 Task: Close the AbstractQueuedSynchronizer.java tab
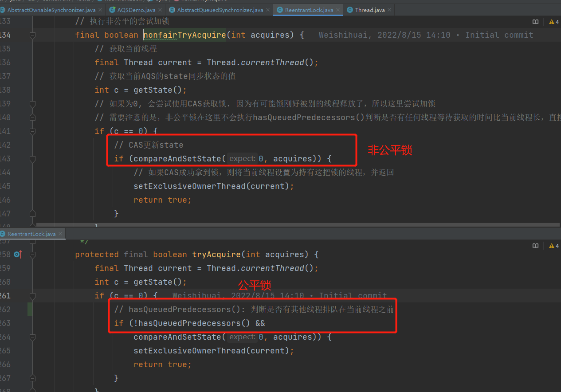tap(267, 10)
